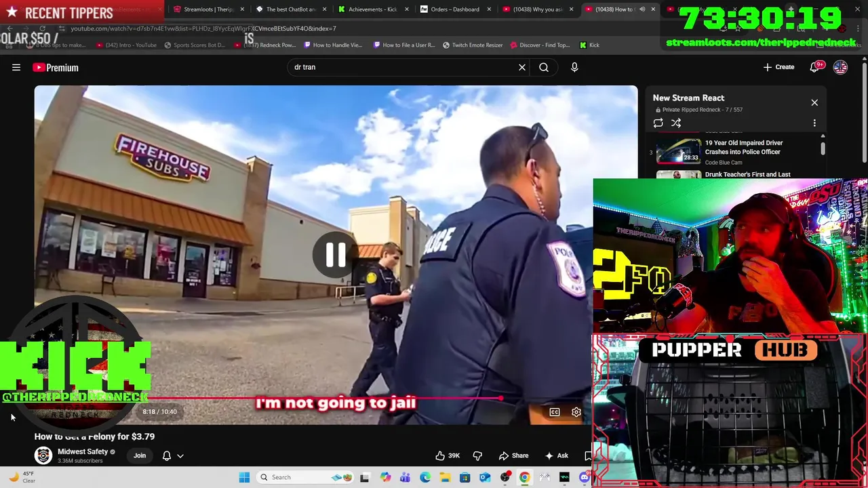Open playlist three-dot more options
Screen dimensions: 868x488
click(x=814, y=123)
